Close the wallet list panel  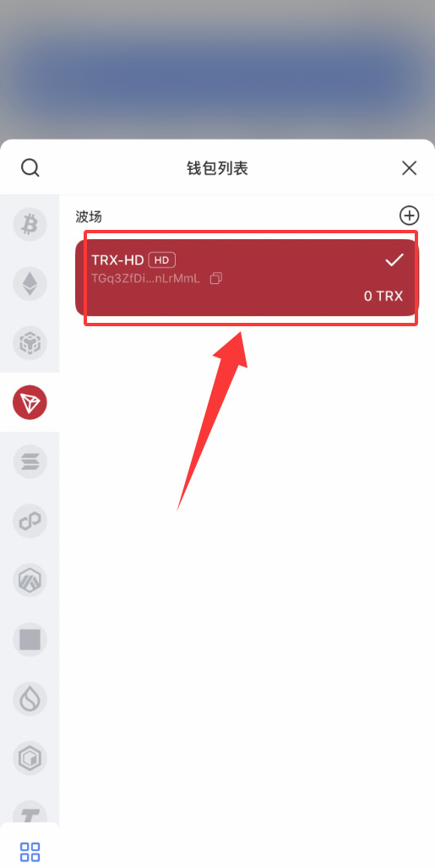click(409, 167)
